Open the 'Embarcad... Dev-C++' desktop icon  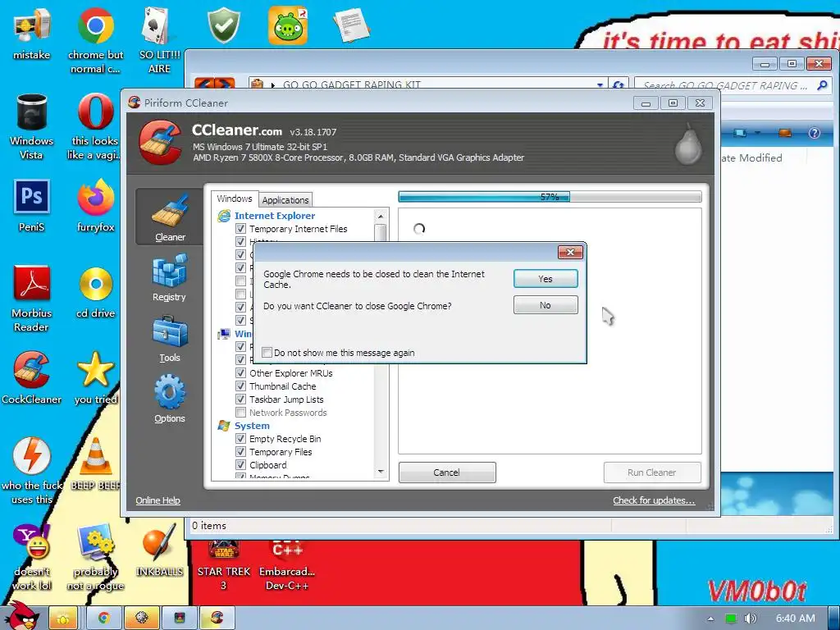coord(287,564)
